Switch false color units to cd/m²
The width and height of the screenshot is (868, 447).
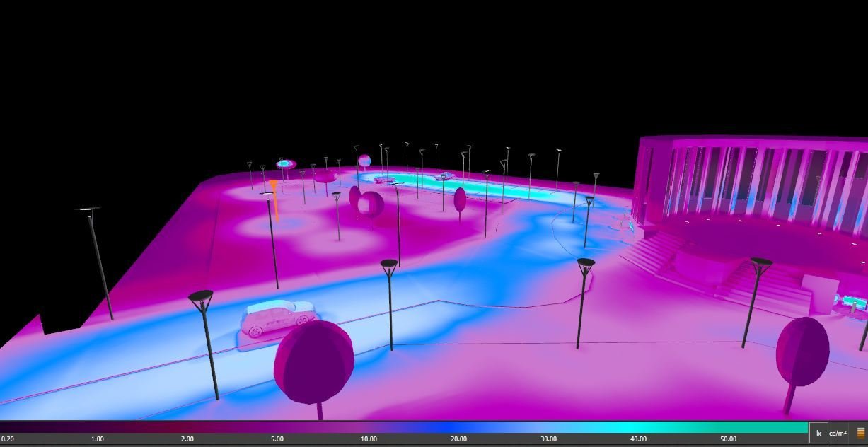tap(838, 433)
